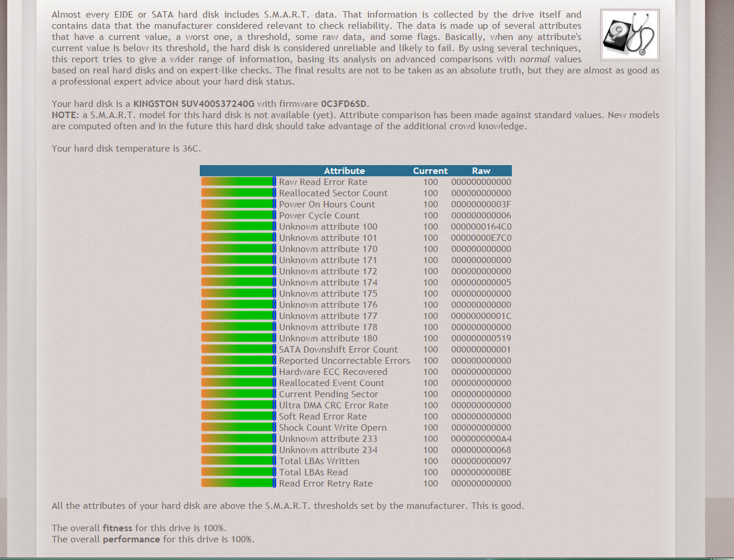The height and width of the screenshot is (560, 734).
Task: Select the Power Cycle Count label
Action: click(319, 216)
